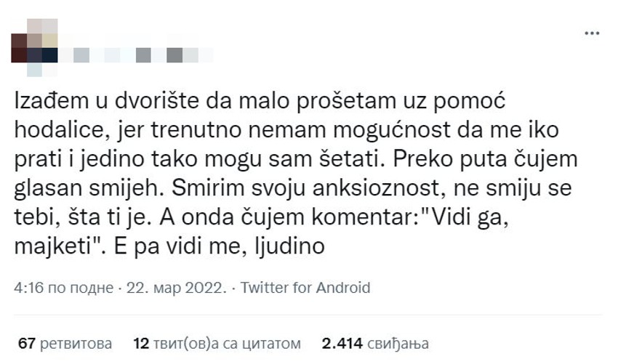This screenshot has height=364, width=618.
Task: Open the blurred author display name
Action: coord(137,54)
